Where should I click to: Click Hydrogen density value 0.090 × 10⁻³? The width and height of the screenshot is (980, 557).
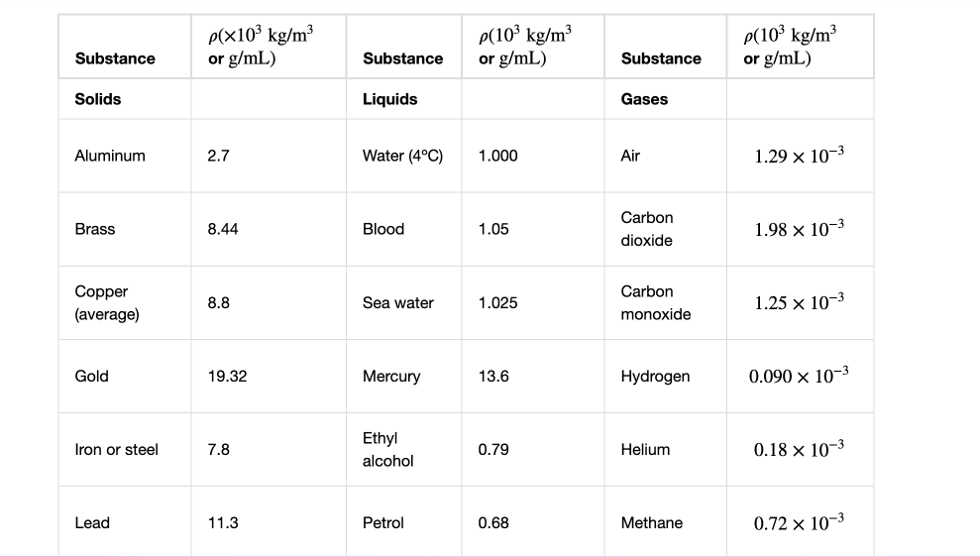[799, 375]
